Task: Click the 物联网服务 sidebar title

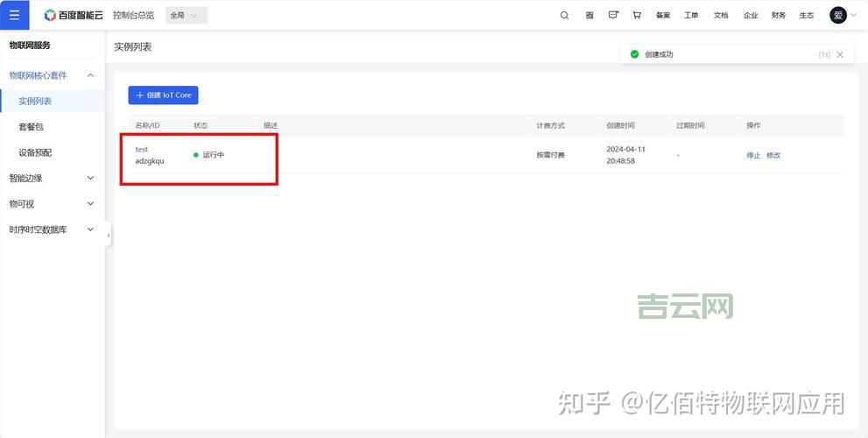Action: coord(30,46)
